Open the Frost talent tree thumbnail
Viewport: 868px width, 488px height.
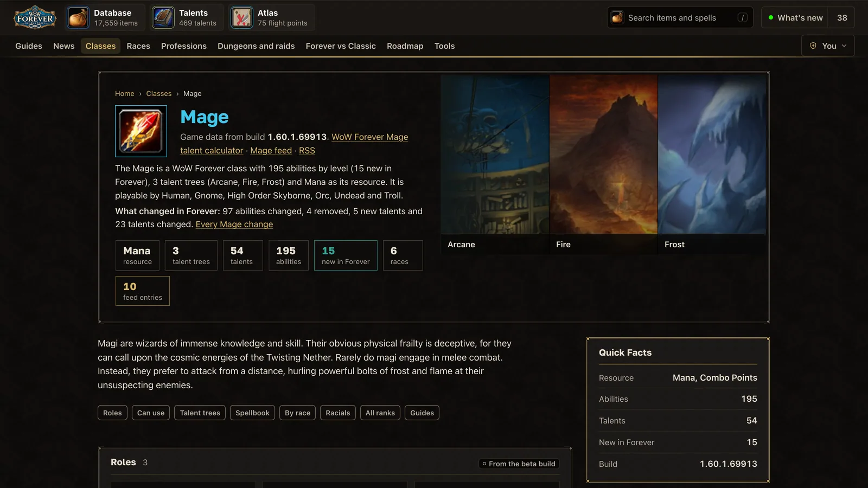click(712, 164)
